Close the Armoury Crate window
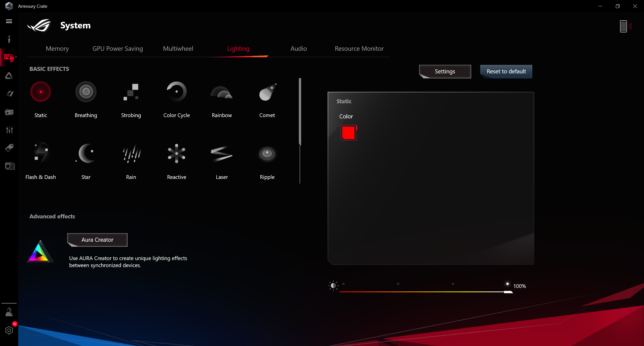 pyautogui.click(x=635, y=6)
